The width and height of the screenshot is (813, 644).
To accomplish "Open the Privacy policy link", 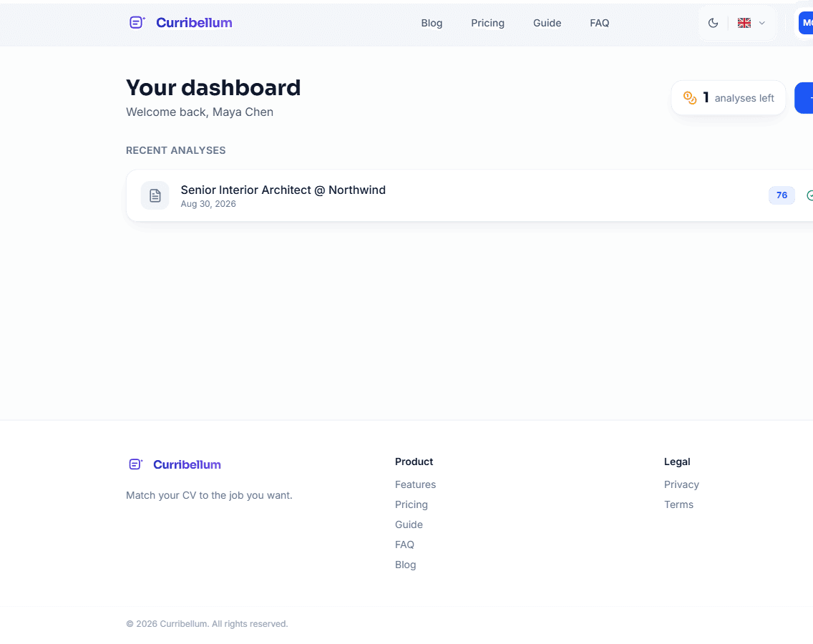I will [x=681, y=484].
